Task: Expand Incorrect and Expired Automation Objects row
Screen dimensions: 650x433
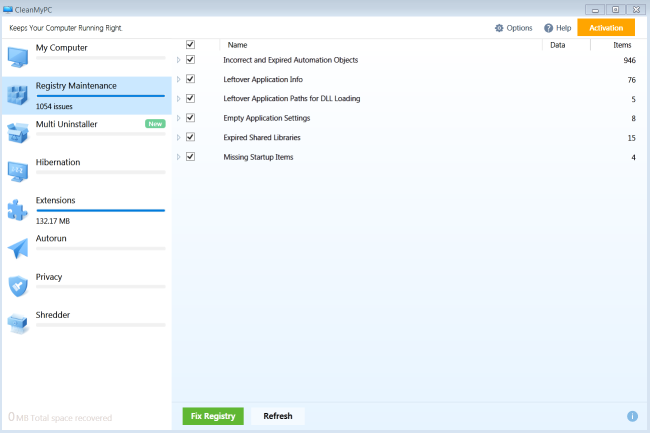Action: (179, 60)
